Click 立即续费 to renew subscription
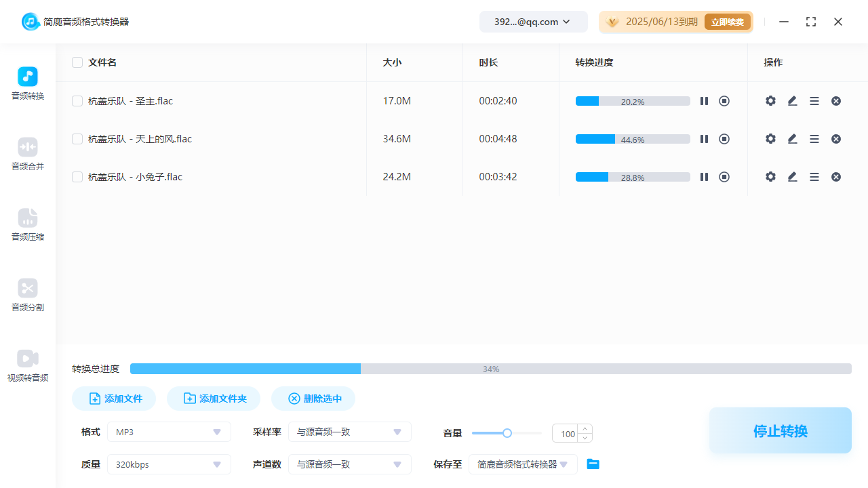This screenshot has width=868, height=488. point(727,21)
